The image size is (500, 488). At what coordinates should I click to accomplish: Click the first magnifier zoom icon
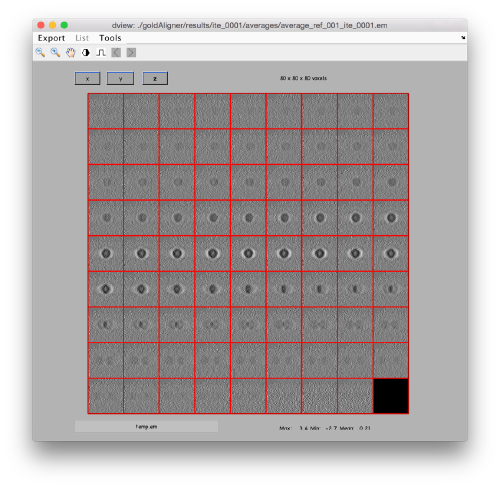coord(40,52)
